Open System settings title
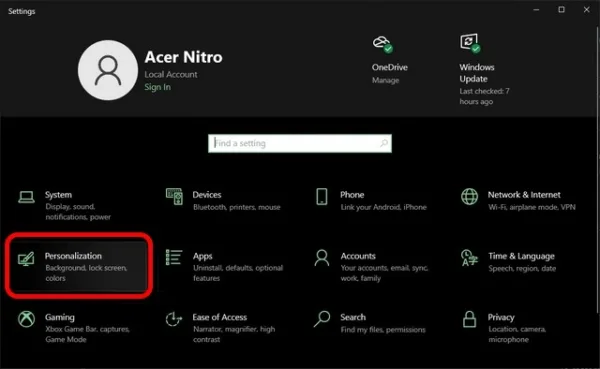600x369 pixels. (58, 195)
